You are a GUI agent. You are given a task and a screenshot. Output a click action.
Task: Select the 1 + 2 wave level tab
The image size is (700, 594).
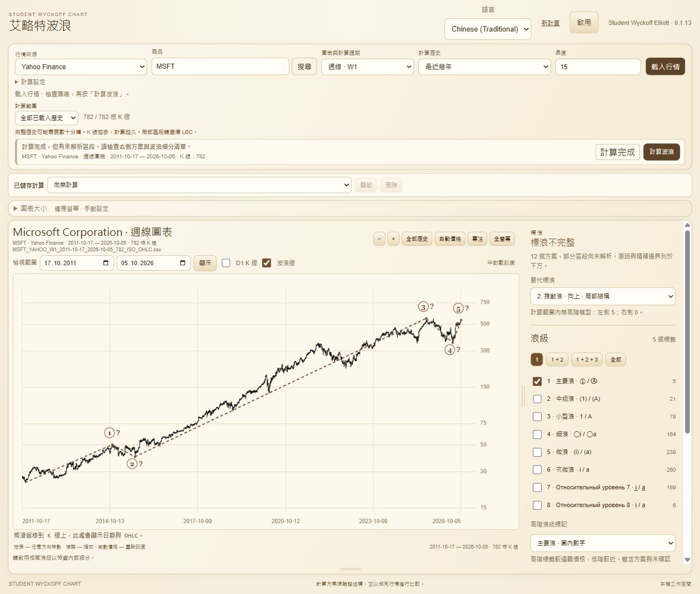557,359
